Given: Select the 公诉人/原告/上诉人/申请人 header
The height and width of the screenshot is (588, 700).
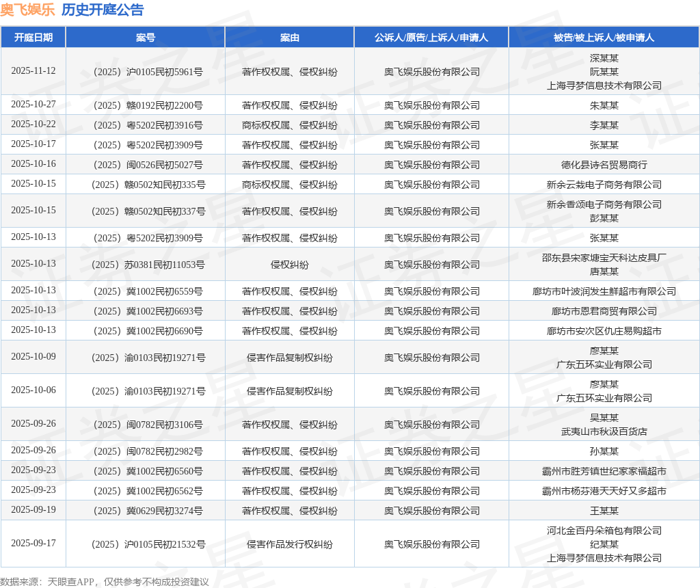Looking at the screenshot, I should (431, 38).
